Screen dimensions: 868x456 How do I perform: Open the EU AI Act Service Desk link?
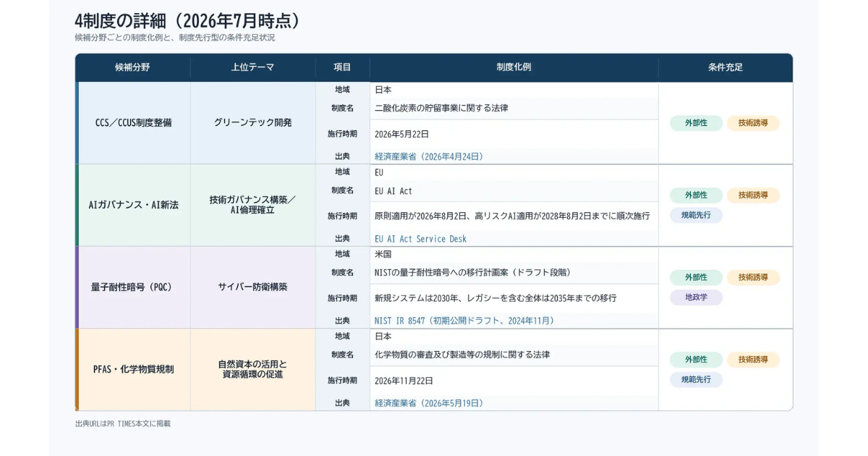[420, 239]
